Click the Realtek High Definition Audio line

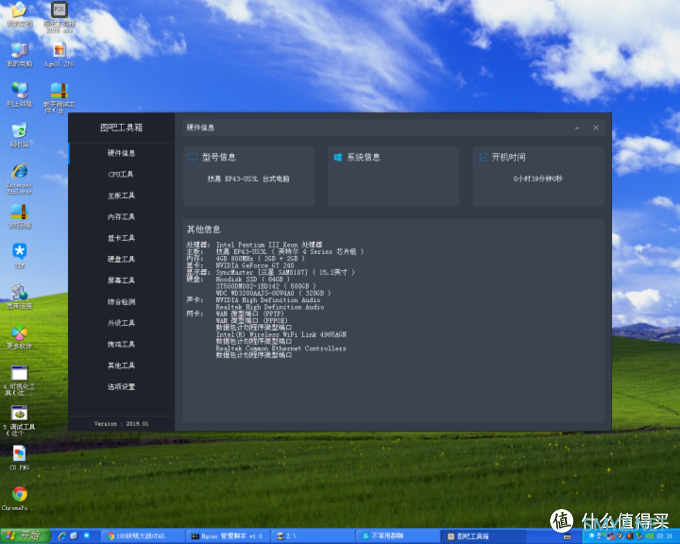click(270, 307)
